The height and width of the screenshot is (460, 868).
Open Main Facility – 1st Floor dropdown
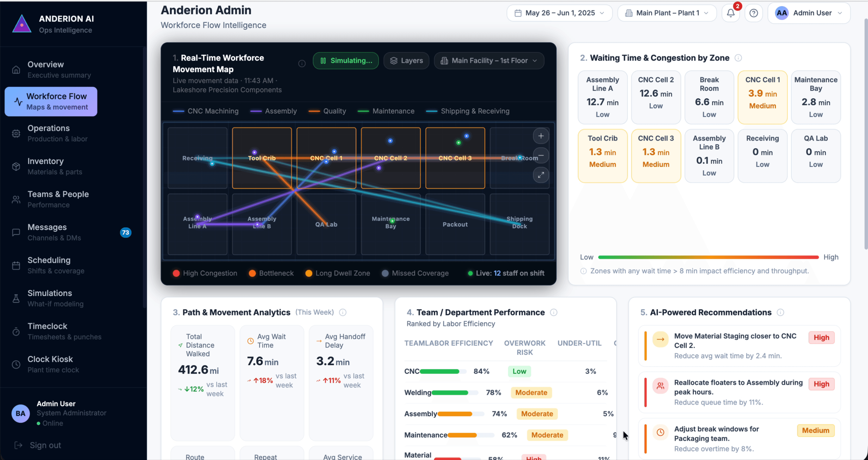pos(489,61)
